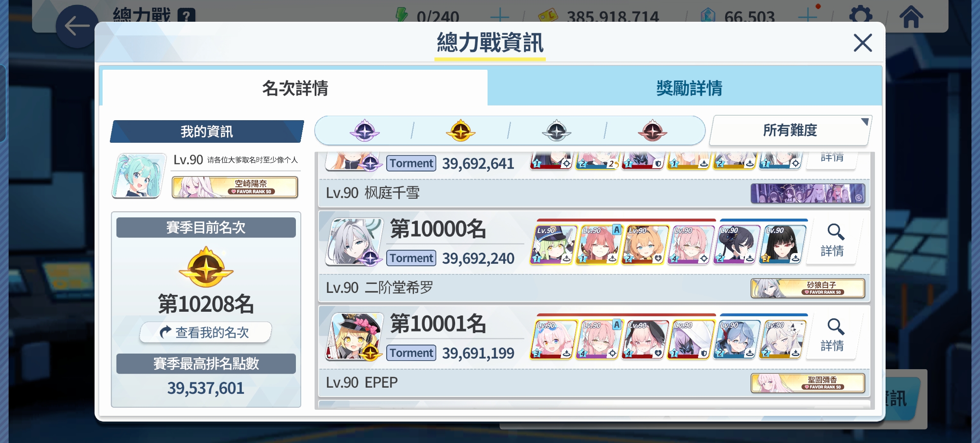This screenshot has width=980, height=443.
Task: Close the 總力戰資訊 dialog
Action: pos(863,43)
